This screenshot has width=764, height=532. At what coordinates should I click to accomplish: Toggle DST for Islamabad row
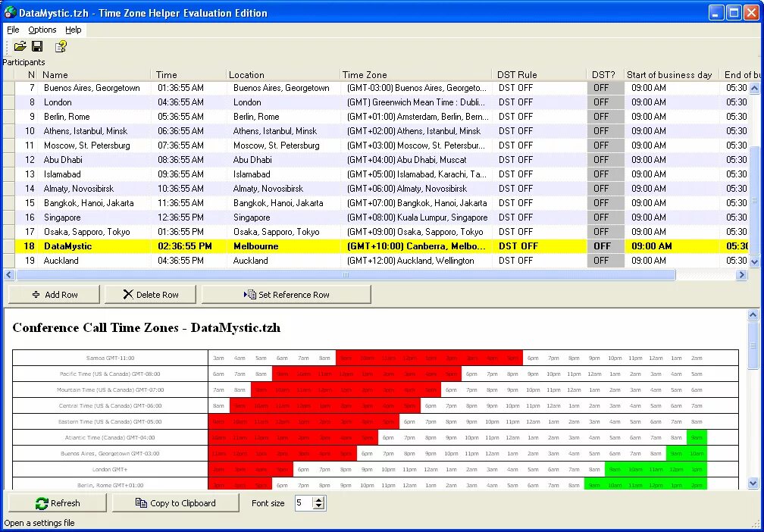pyautogui.click(x=606, y=174)
